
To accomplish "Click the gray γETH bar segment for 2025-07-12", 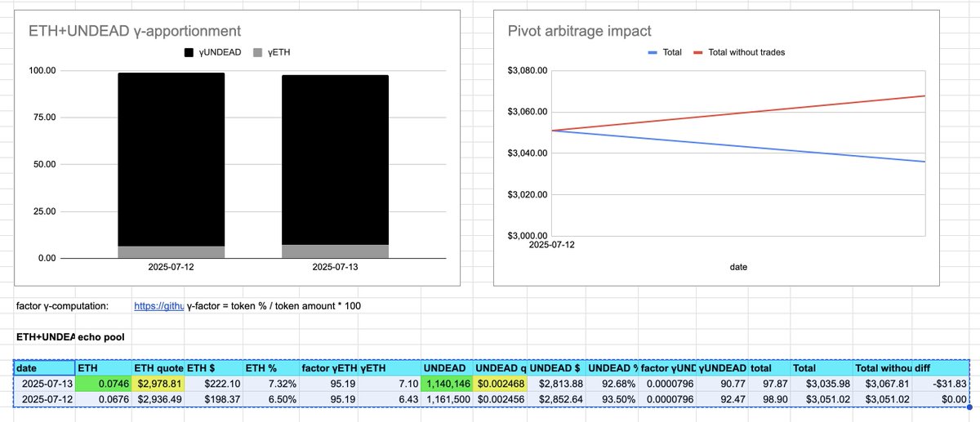I will click(171, 252).
